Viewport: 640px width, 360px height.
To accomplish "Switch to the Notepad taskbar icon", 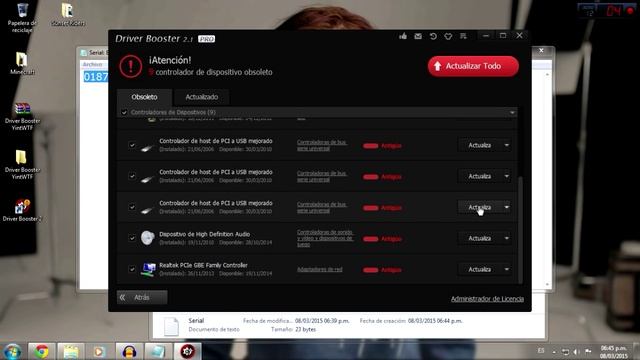I will pyautogui.click(x=158, y=351).
